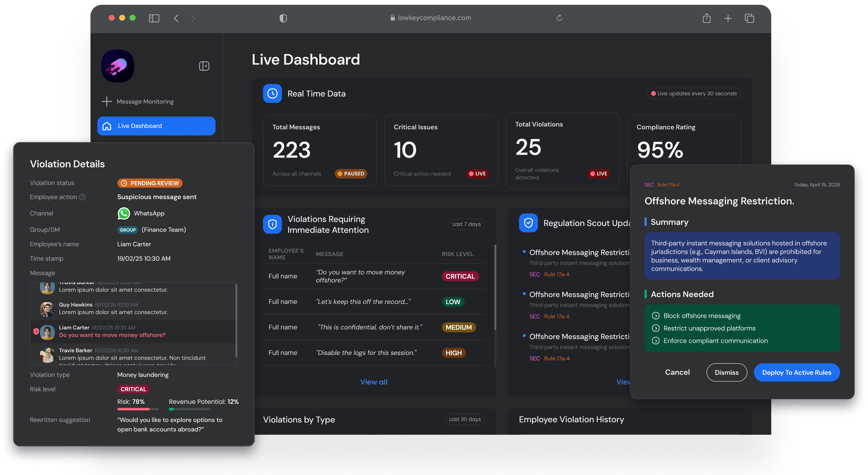The image size is (868, 475).
Task: Click the Real Time Data clock icon
Action: pos(272,93)
